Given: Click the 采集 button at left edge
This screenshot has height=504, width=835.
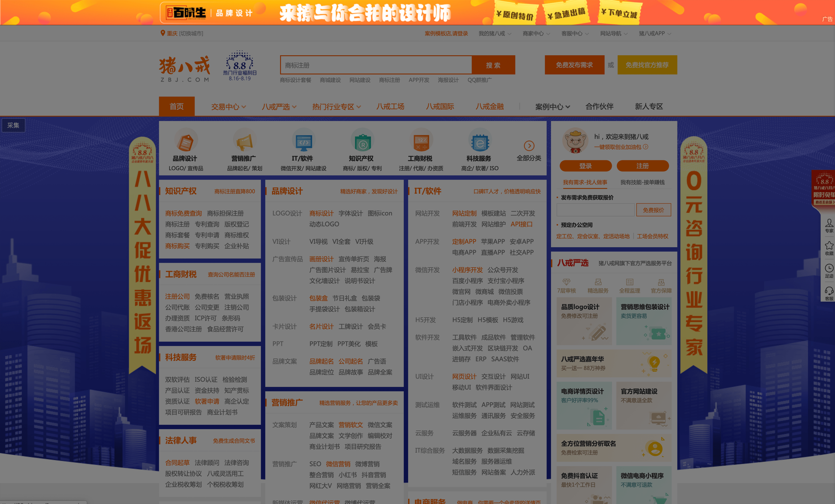Looking at the screenshot, I should 13,125.
